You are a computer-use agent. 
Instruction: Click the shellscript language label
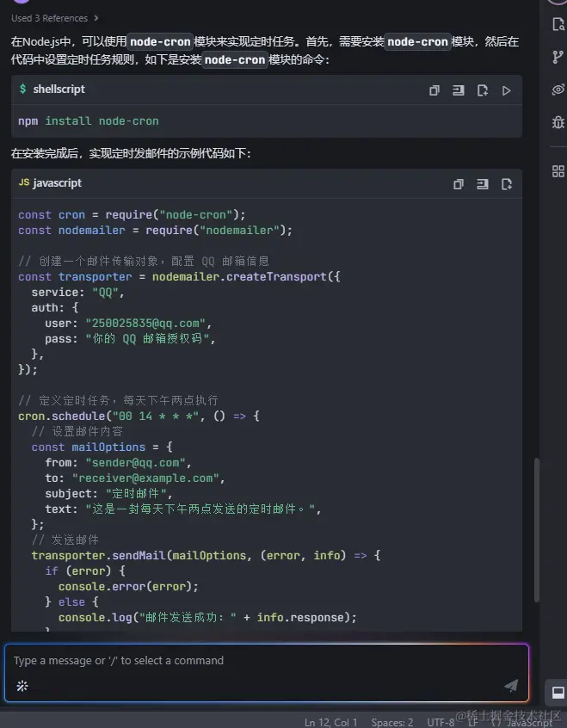click(x=59, y=89)
